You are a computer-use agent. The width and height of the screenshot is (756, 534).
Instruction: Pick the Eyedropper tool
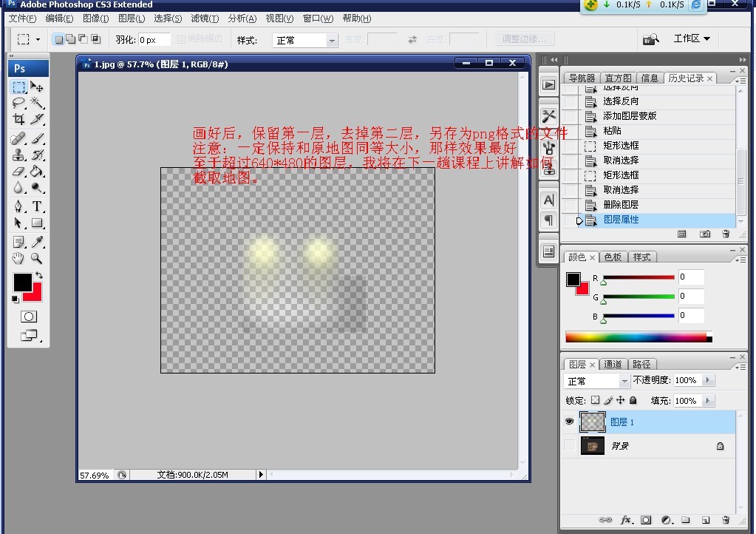(37, 242)
